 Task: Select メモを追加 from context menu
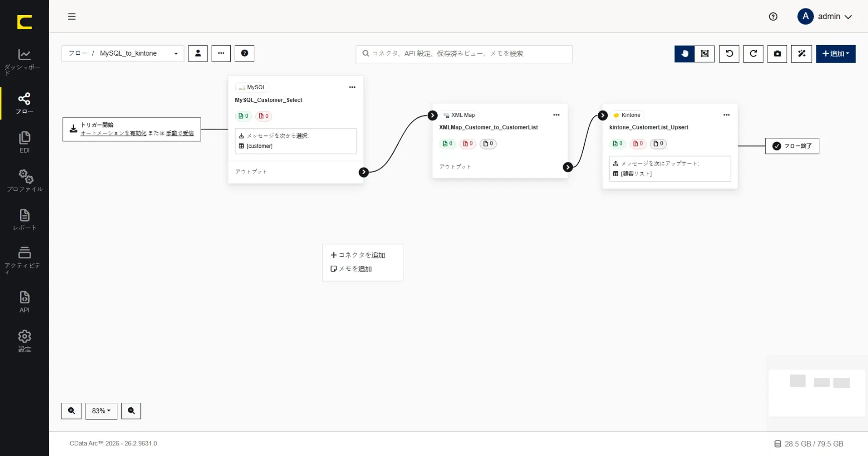[x=352, y=269]
